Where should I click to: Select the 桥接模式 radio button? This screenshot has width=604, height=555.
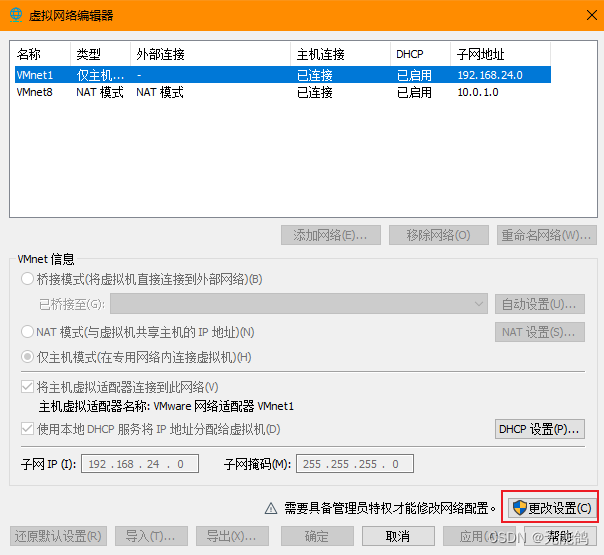point(27,279)
